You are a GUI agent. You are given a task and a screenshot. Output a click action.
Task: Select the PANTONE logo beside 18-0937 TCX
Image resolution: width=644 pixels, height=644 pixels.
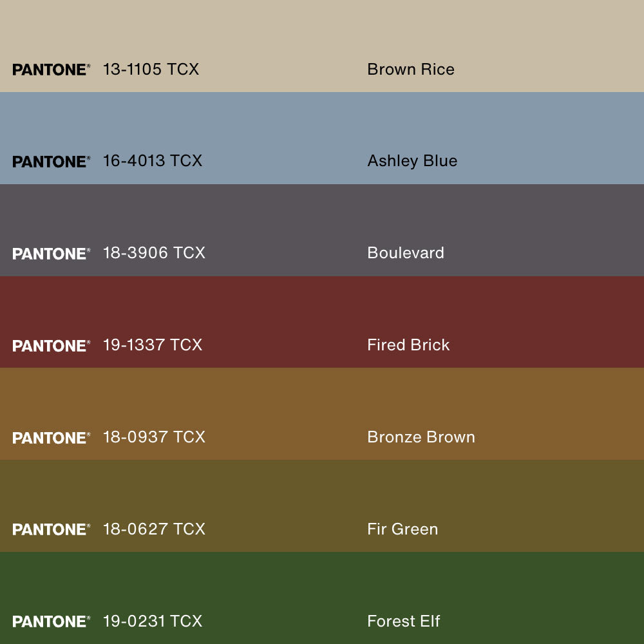click(51, 438)
